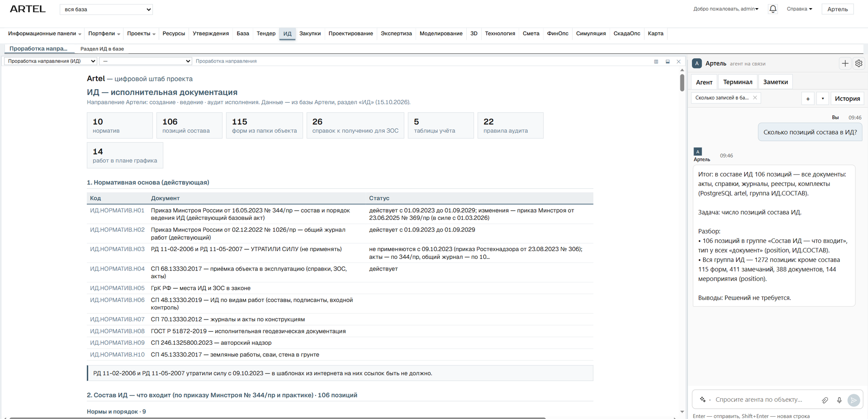Open the Тендер menu item
868x419 pixels.
[x=266, y=33]
